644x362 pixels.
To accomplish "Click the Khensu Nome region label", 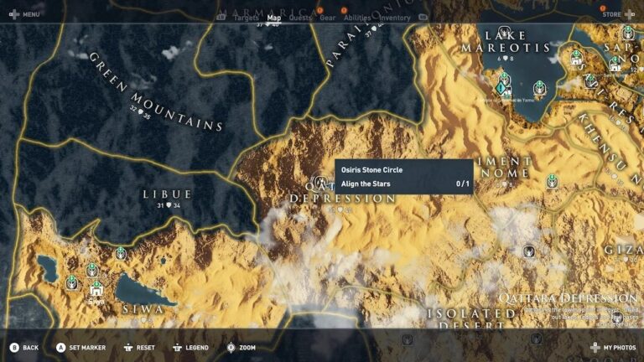I will point(610,148).
